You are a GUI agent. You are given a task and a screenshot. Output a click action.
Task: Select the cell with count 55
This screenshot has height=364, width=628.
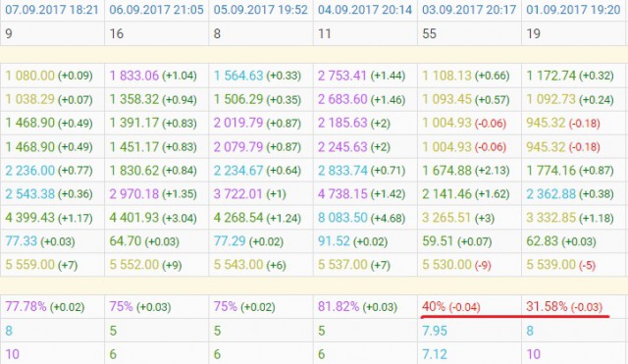469,33
